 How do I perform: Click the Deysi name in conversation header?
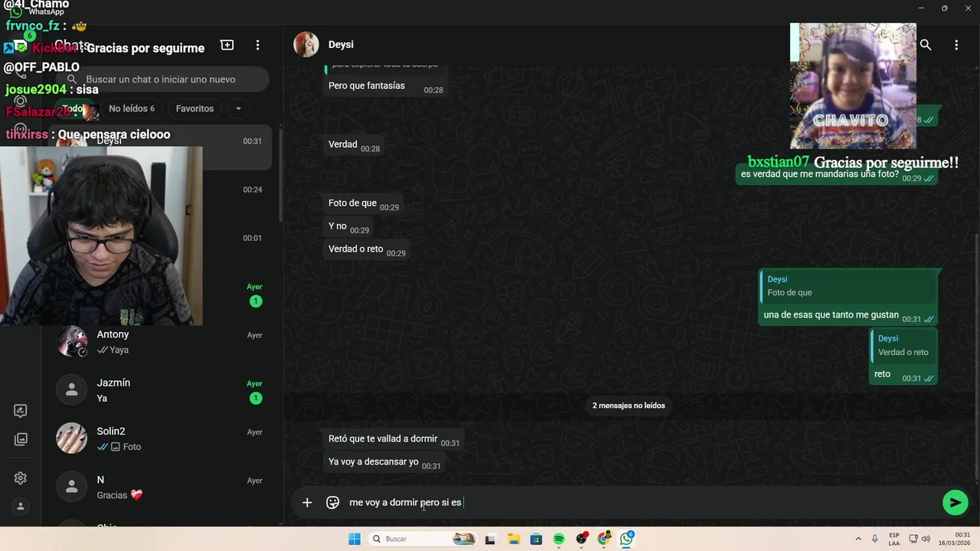coord(341,44)
